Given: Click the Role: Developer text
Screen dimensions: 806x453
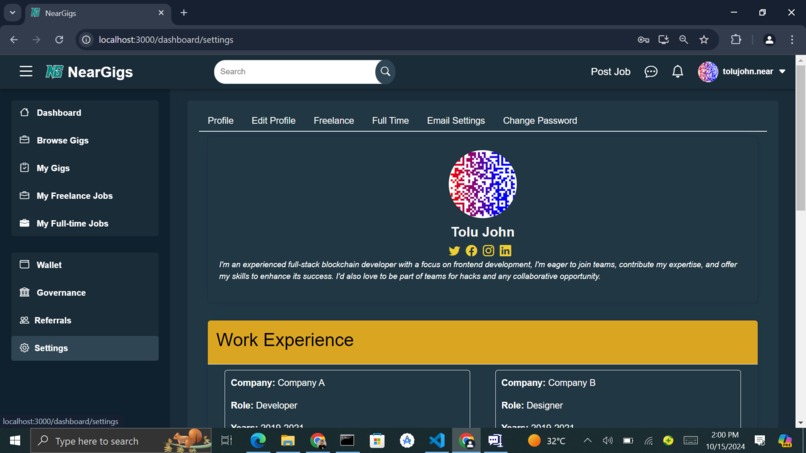Looking at the screenshot, I should point(264,405).
